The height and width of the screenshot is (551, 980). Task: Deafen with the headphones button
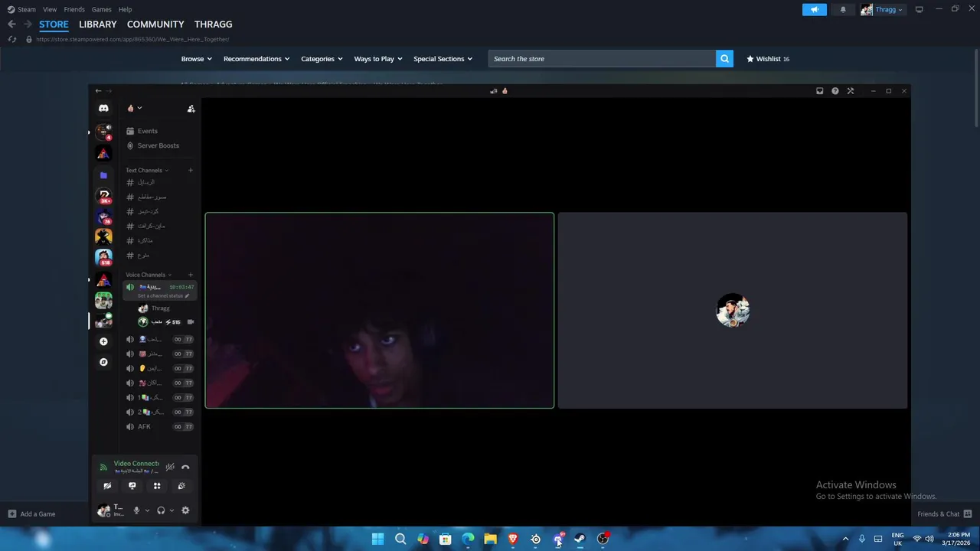click(161, 510)
